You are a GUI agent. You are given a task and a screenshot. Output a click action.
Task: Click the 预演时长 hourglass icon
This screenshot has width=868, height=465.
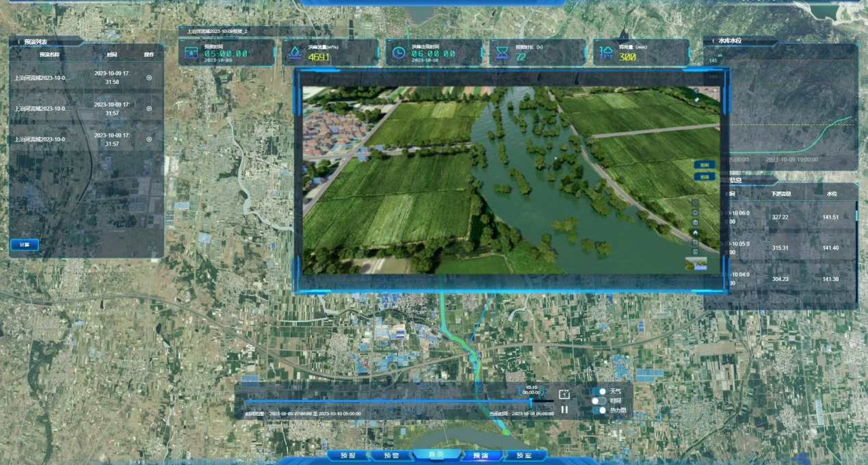point(502,53)
